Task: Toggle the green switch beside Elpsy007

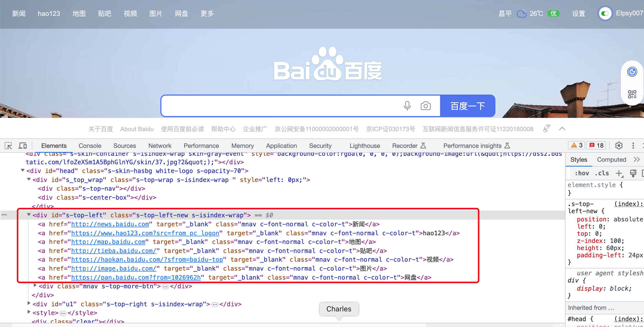Action: pos(605,13)
